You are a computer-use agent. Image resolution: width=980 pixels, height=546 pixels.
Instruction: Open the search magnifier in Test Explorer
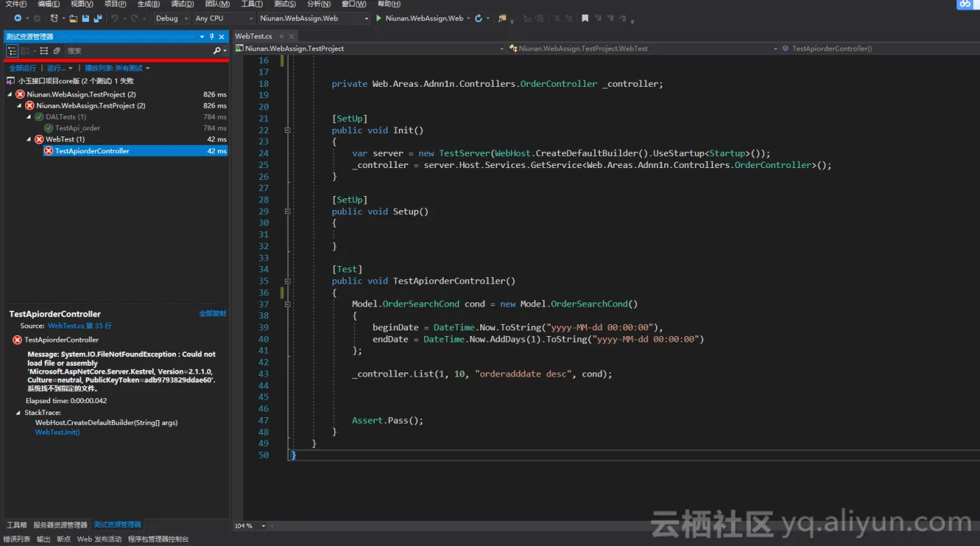coord(218,50)
